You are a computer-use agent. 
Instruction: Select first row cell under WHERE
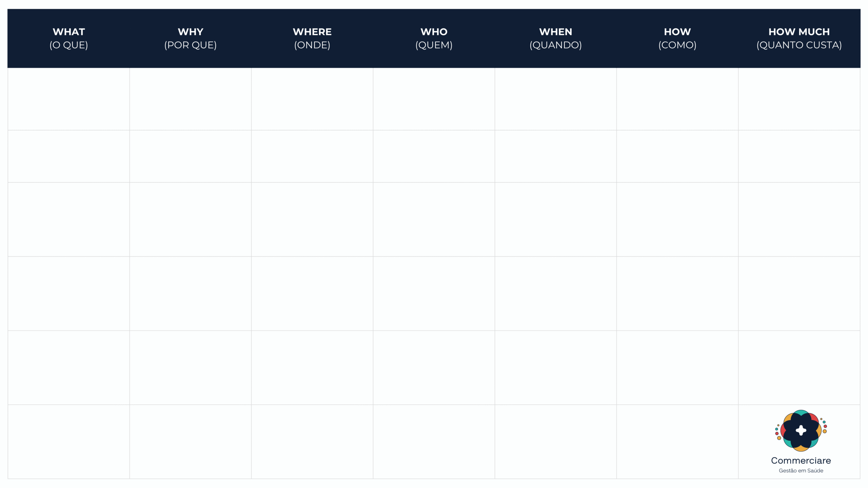312,99
